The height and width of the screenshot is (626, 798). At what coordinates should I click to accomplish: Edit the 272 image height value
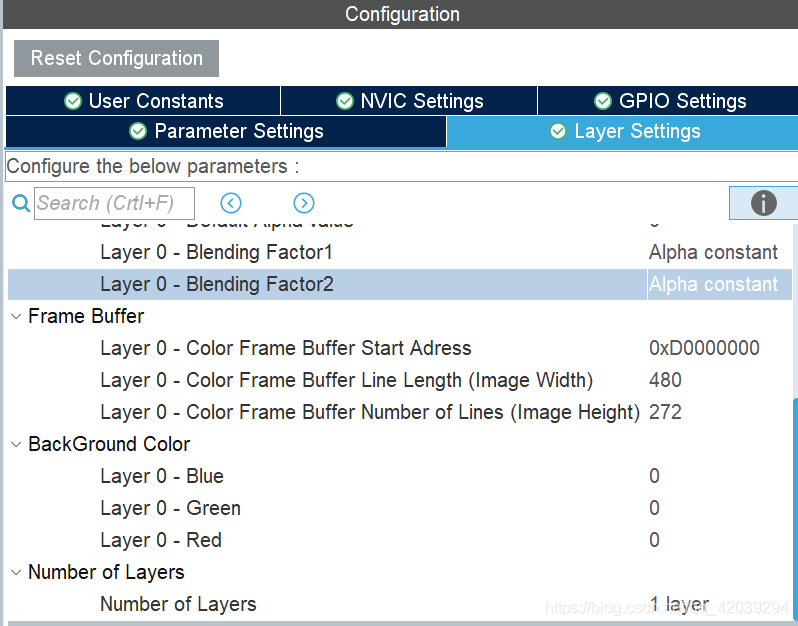(665, 412)
